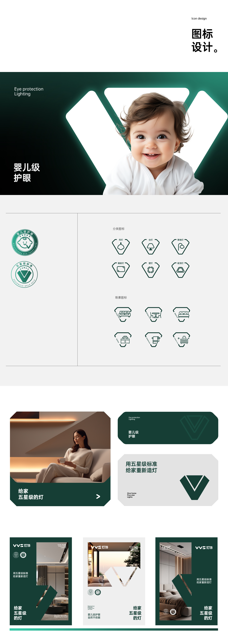Viewport: 228px width, 644px height.
Task: Click the Washroom towel icon
Action: tap(154, 340)
